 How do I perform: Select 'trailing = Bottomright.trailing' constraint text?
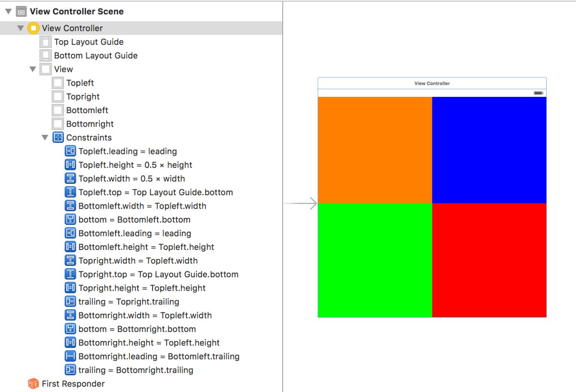point(136,370)
